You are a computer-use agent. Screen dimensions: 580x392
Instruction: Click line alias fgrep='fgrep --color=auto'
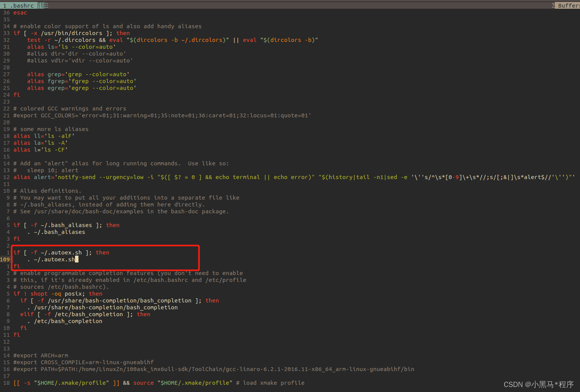tap(81, 81)
